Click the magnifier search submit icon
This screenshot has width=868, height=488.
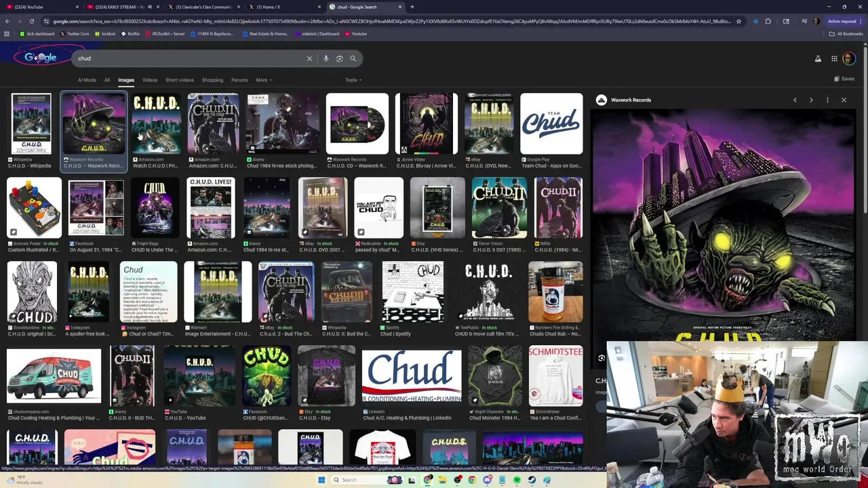tap(353, 58)
